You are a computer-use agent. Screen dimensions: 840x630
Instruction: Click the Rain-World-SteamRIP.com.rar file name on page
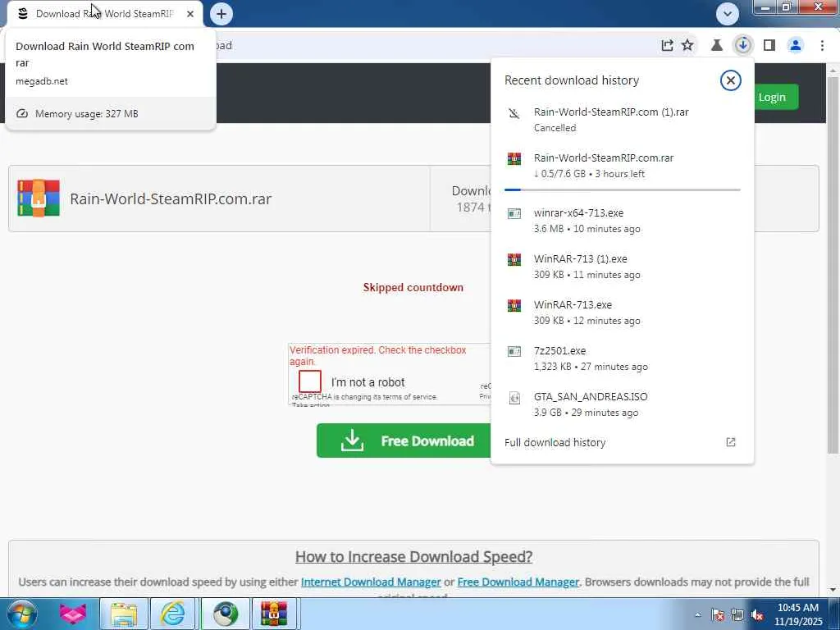tap(171, 199)
